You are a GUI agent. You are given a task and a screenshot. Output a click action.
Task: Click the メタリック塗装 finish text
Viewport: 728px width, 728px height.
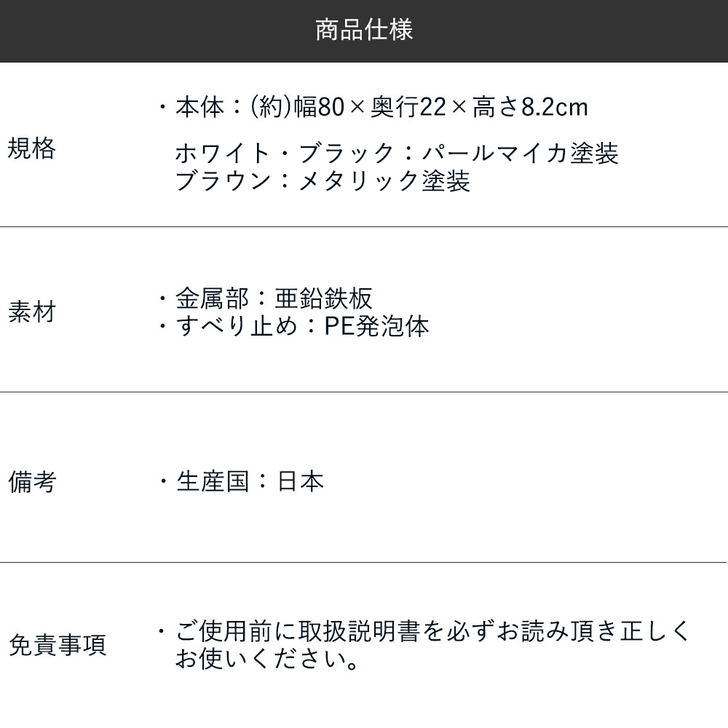[384, 180]
